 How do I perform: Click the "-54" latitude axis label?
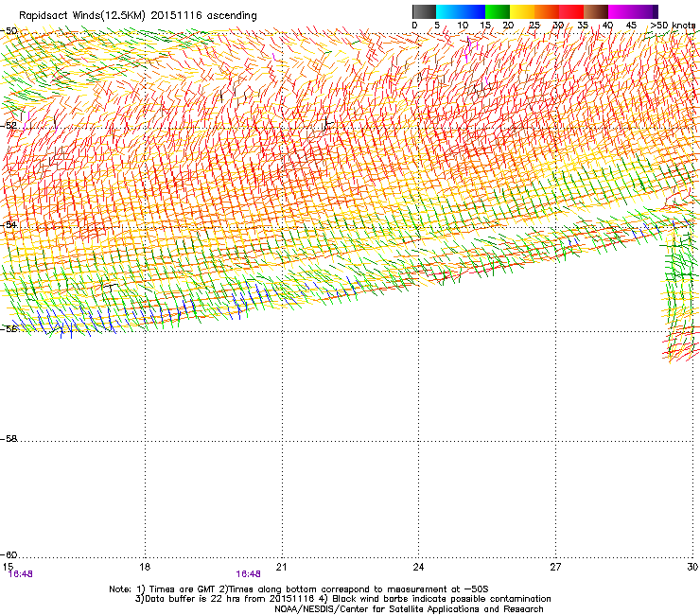coord(9,224)
